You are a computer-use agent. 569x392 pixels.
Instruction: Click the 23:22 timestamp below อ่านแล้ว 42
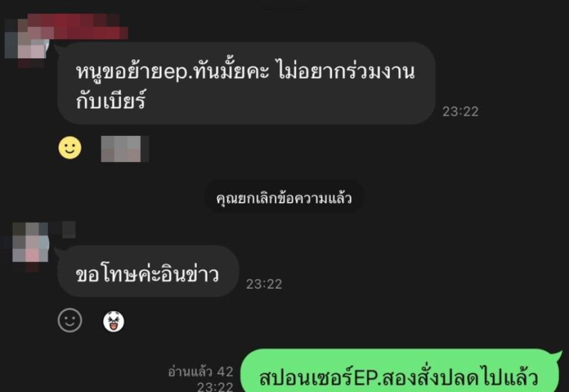click(x=216, y=386)
